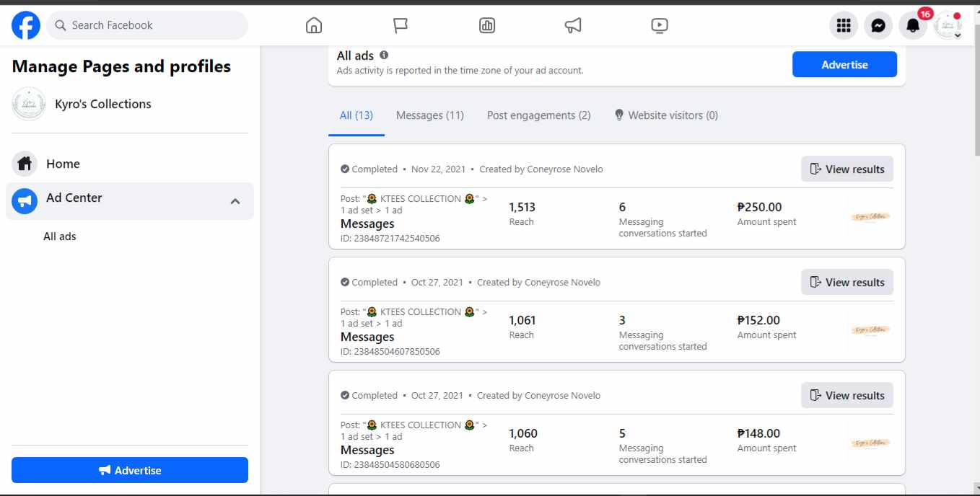Viewport: 980px width, 496px height.
Task: Open the Ad Center megaphone icon in top bar
Action: click(573, 26)
